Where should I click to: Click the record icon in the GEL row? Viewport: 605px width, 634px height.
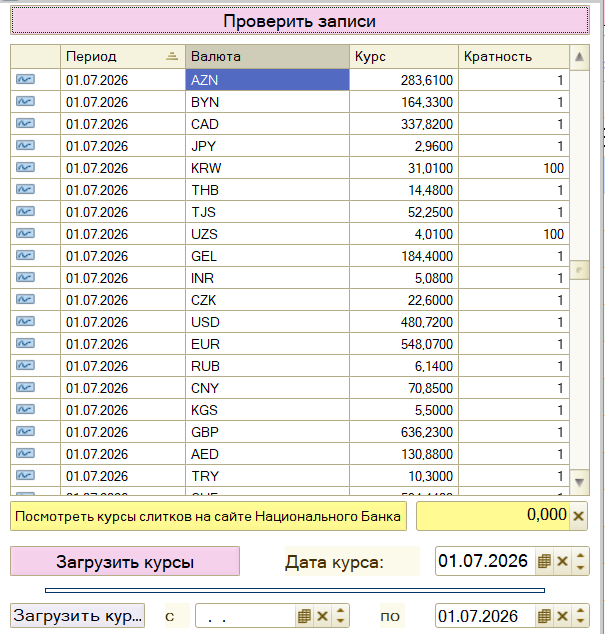click(x=25, y=255)
